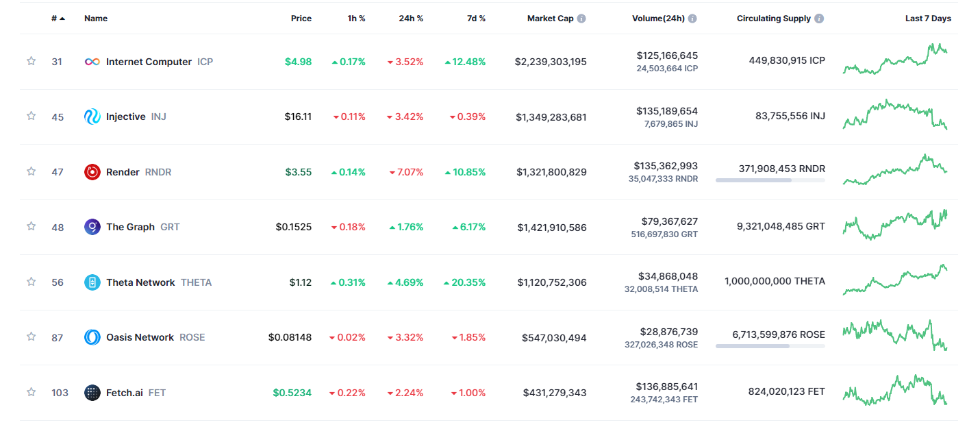
Task: Click the 1,000,000,000 THETA supply value
Action: point(775,281)
